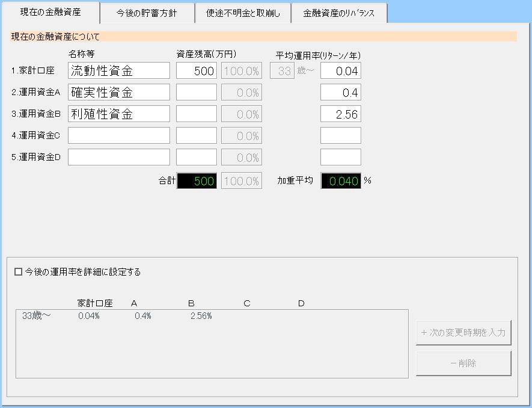
Task: Enable 今後の運用率を詳細に設定する checkbox
Action: 18,272
